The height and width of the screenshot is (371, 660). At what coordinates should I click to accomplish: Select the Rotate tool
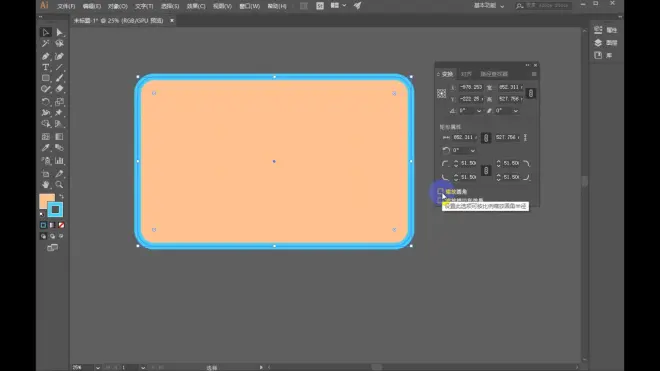(45, 102)
